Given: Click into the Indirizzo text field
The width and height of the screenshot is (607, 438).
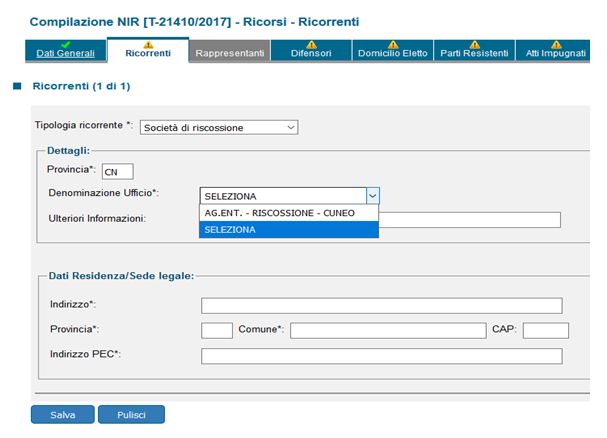Looking at the screenshot, I should [381, 305].
